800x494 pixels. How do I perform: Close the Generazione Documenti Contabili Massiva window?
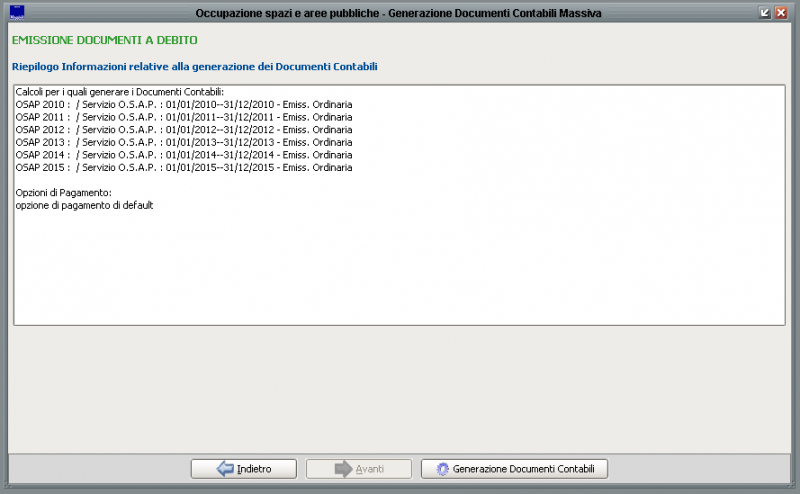[781, 13]
